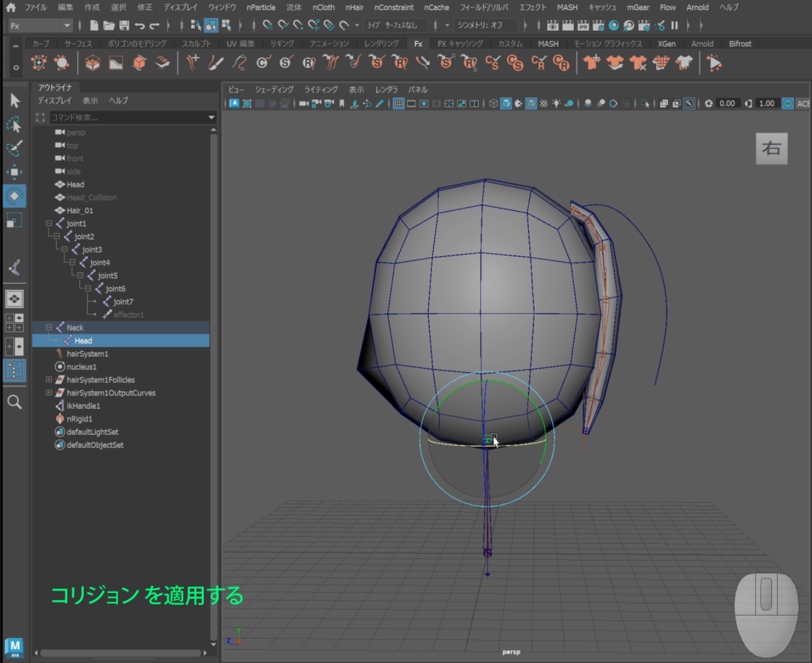Viewport: 812px width, 663px height.
Task: Collapse the joint1 hierarchy
Action: (49, 224)
